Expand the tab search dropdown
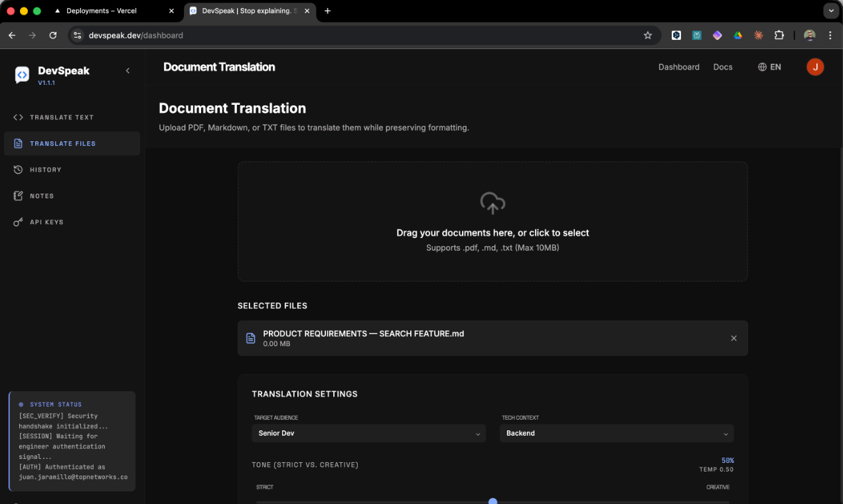843x504 pixels. (831, 11)
